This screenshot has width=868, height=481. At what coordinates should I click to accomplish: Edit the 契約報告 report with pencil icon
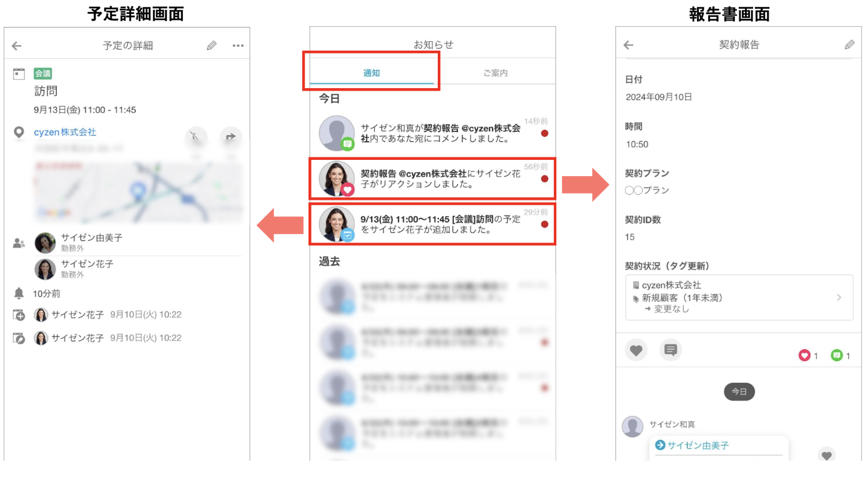[x=849, y=45]
